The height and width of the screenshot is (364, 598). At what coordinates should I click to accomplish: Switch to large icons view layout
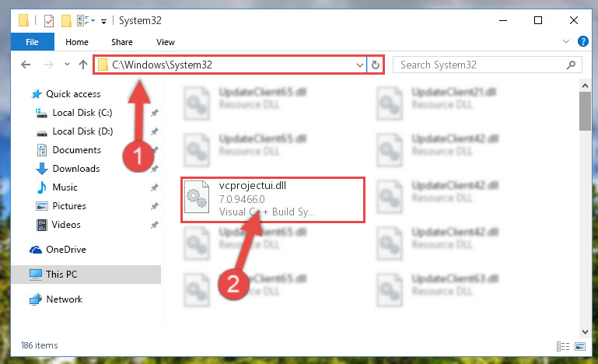580,346
